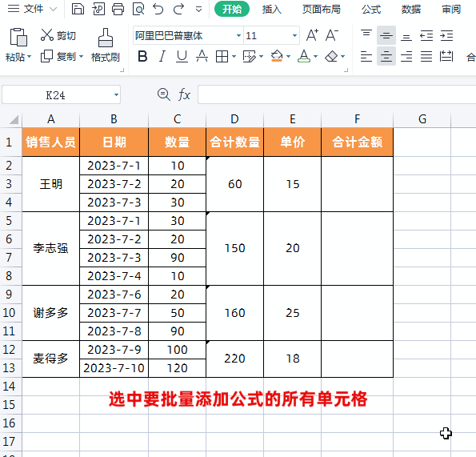Open the Name Box dropdown arrow
476x457 pixels.
pos(116,94)
